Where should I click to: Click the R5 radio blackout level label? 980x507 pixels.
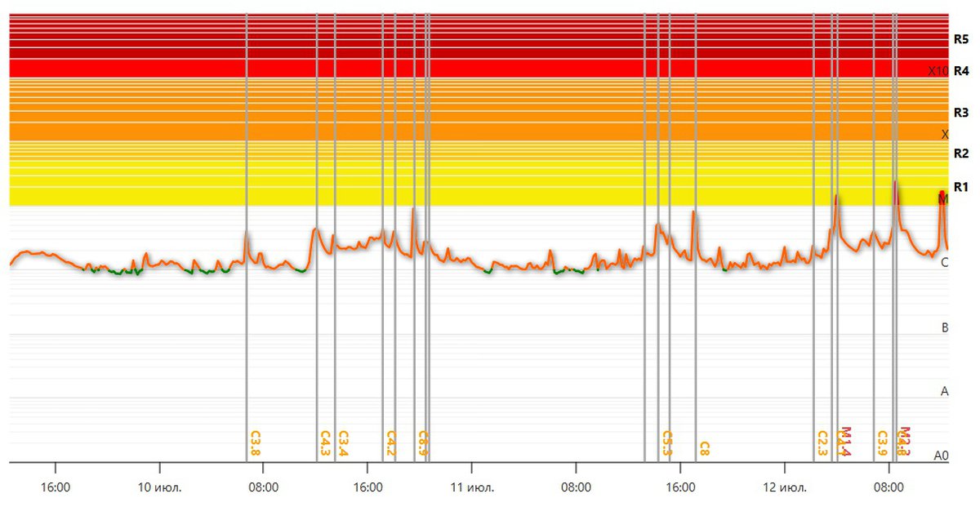click(961, 38)
